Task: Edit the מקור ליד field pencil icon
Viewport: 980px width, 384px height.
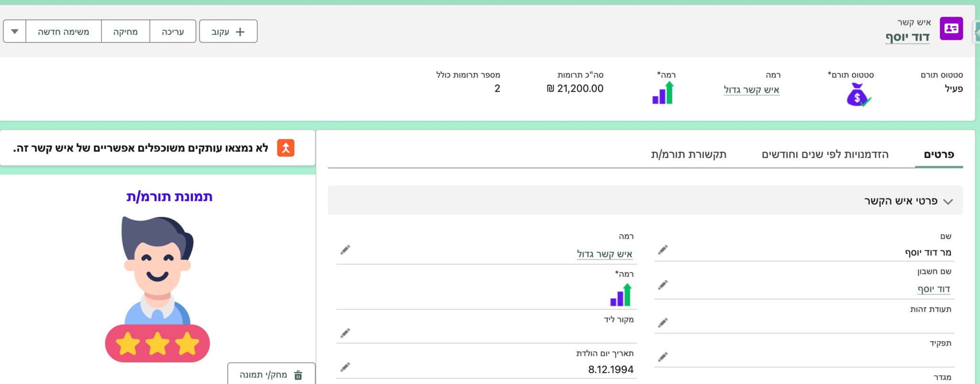Action: pyautogui.click(x=345, y=333)
